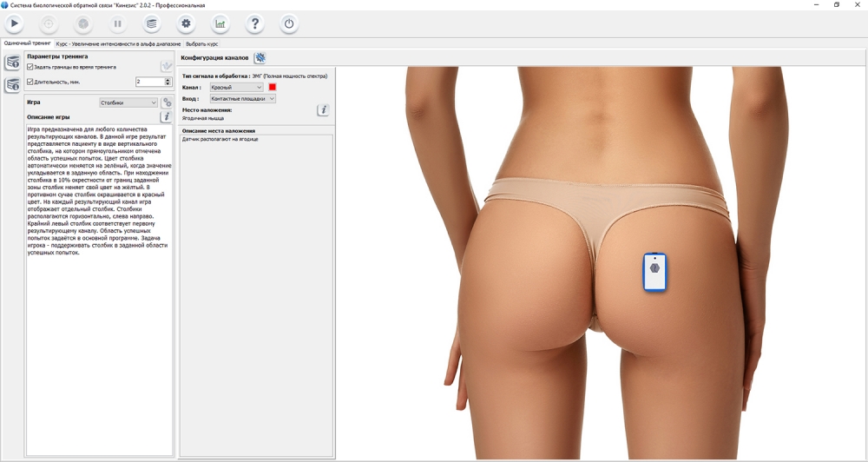
Task: Open help with the question mark icon
Action: click(x=254, y=23)
